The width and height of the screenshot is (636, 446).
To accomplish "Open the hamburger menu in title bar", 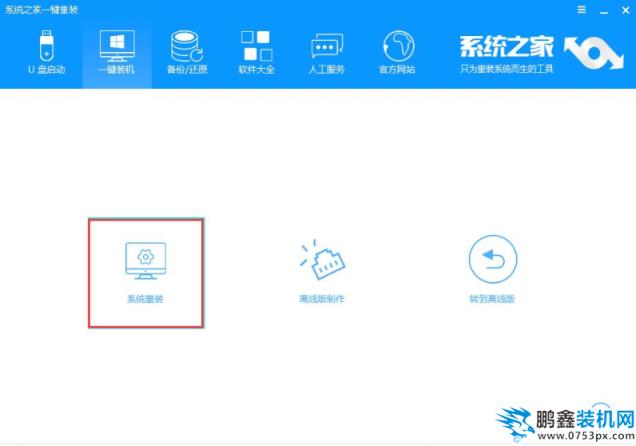I will point(582,10).
